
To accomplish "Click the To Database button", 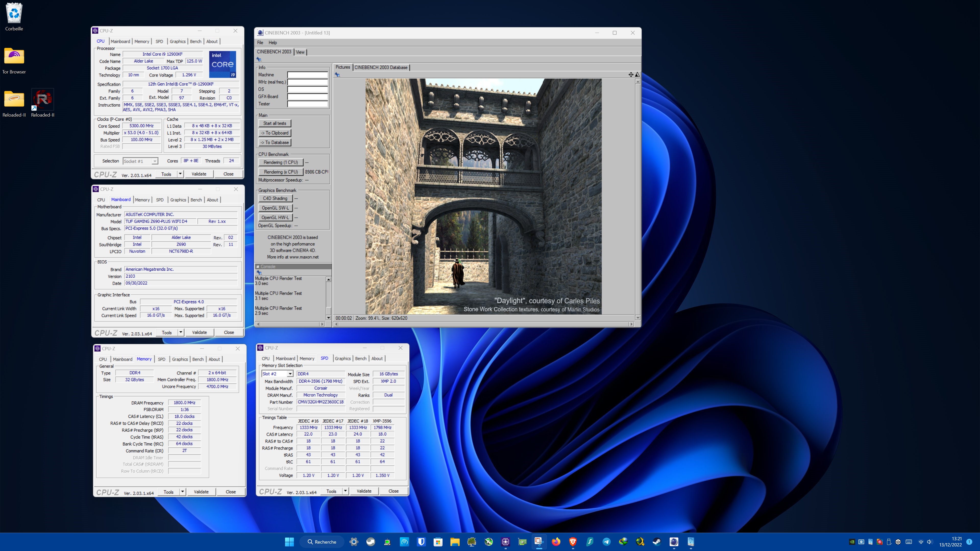I will coord(275,142).
